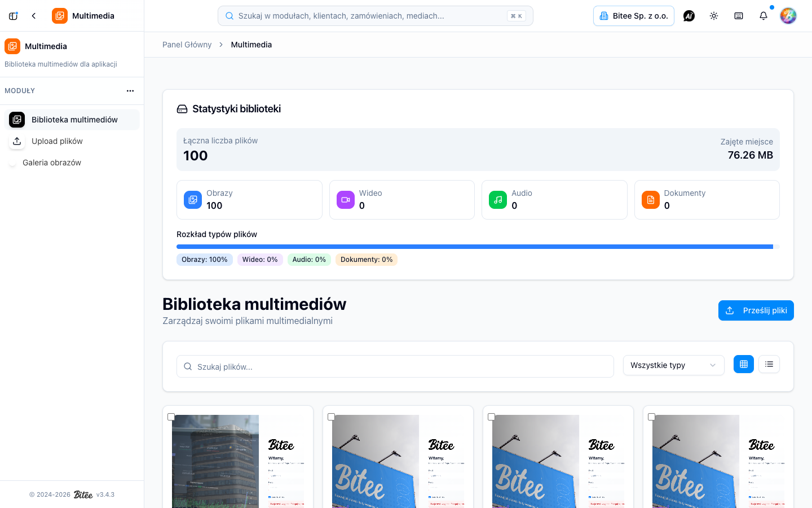The image size is (812, 508).
Task: Tick the checkbox on the building image card
Action: [x=171, y=417]
